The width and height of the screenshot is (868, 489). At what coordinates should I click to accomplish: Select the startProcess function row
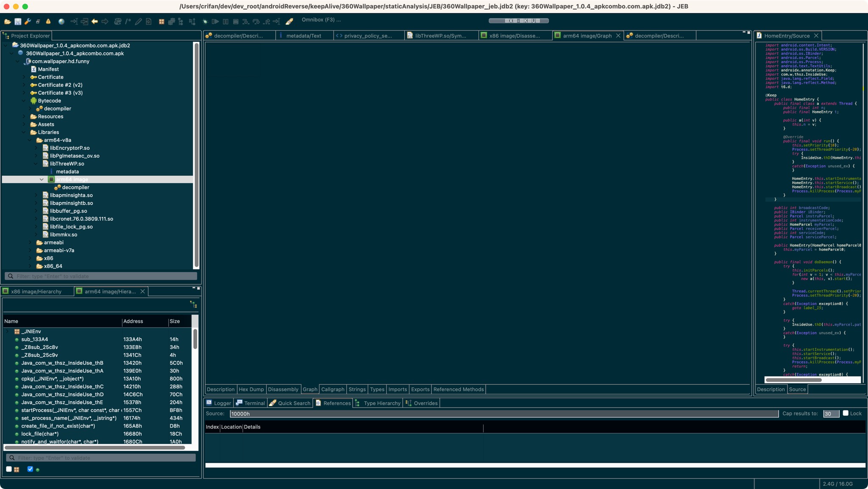click(x=97, y=410)
